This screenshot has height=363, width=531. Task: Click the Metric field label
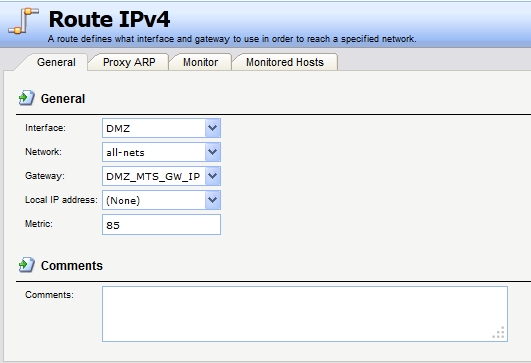pyautogui.click(x=39, y=224)
